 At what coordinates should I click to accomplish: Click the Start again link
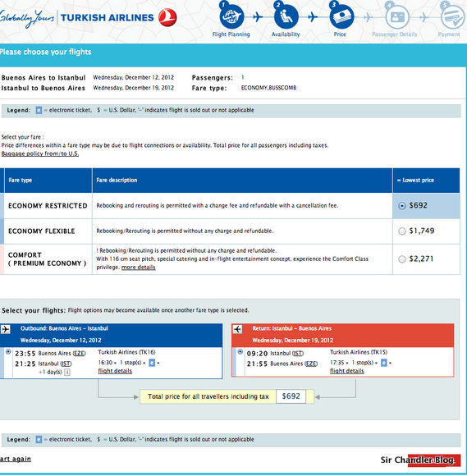pos(15,459)
